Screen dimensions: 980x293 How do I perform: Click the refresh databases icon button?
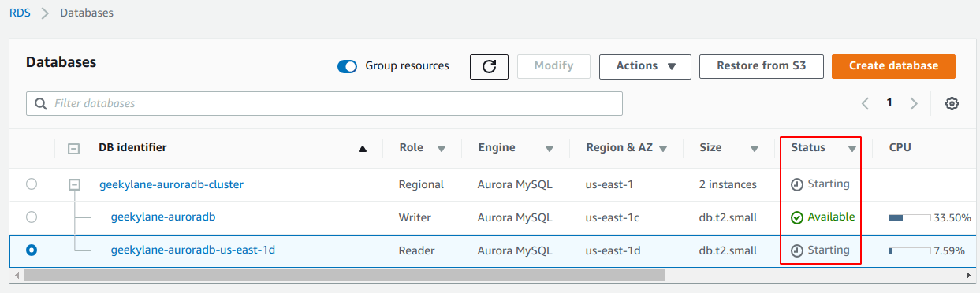[489, 66]
